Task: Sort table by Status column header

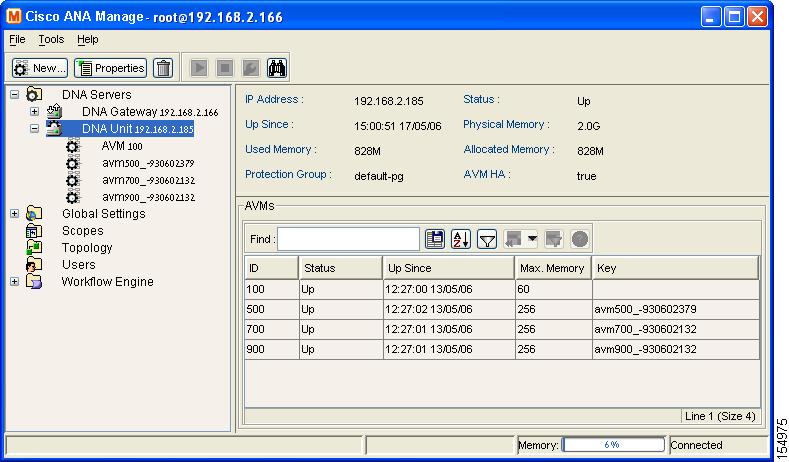Action: click(341, 268)
